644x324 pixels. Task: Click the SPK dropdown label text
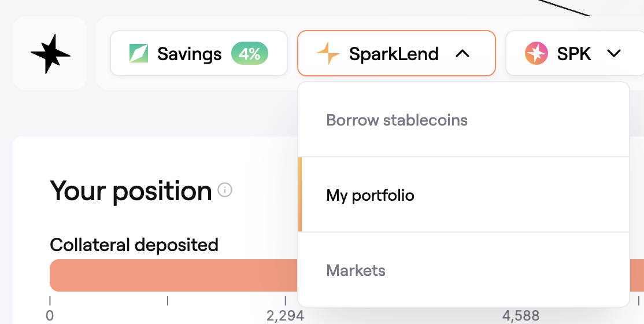tap(574, 54)
